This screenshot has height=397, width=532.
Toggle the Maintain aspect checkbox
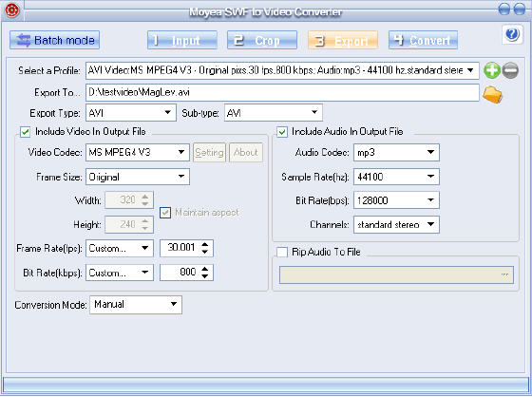[x=165, y=213]
